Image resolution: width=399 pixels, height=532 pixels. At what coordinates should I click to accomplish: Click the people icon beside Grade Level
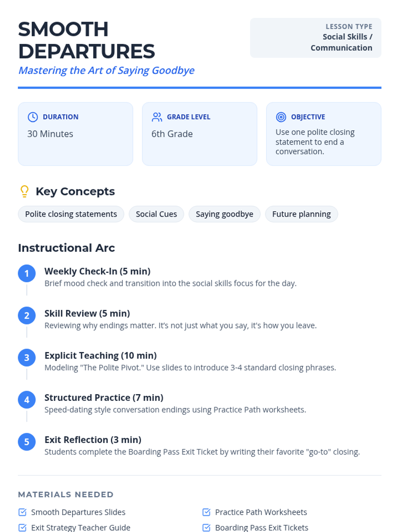coord(157,117)
